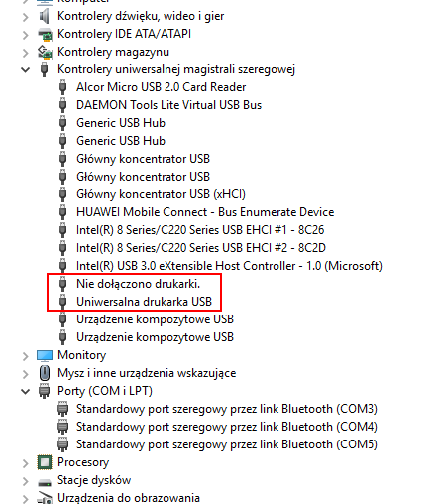Collapse the Porty (COM i LPT) branch

click(x=26, y=392)
